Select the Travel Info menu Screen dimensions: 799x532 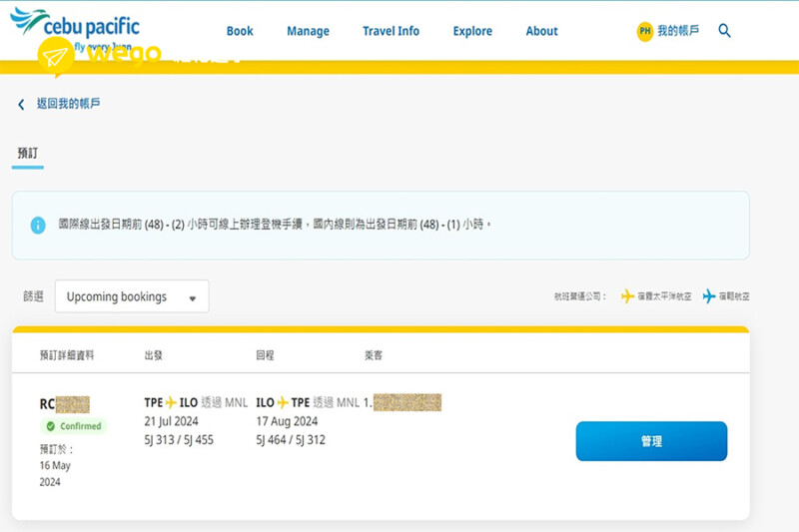tap(391, 31)
